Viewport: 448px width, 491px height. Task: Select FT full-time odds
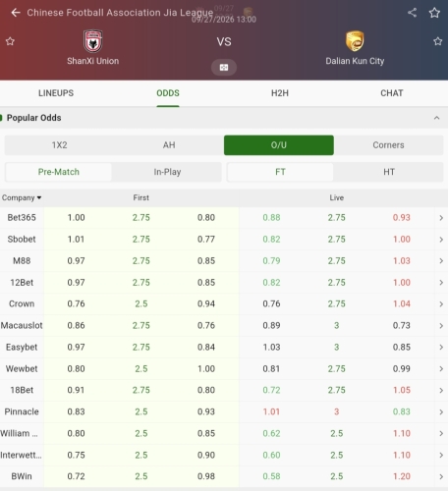click(x=280, y=172)
